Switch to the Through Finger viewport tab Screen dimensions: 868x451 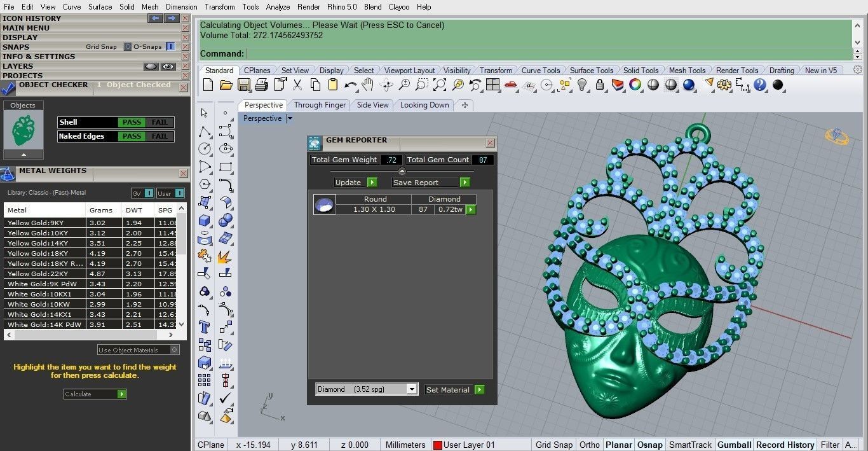tap(320, 105)
